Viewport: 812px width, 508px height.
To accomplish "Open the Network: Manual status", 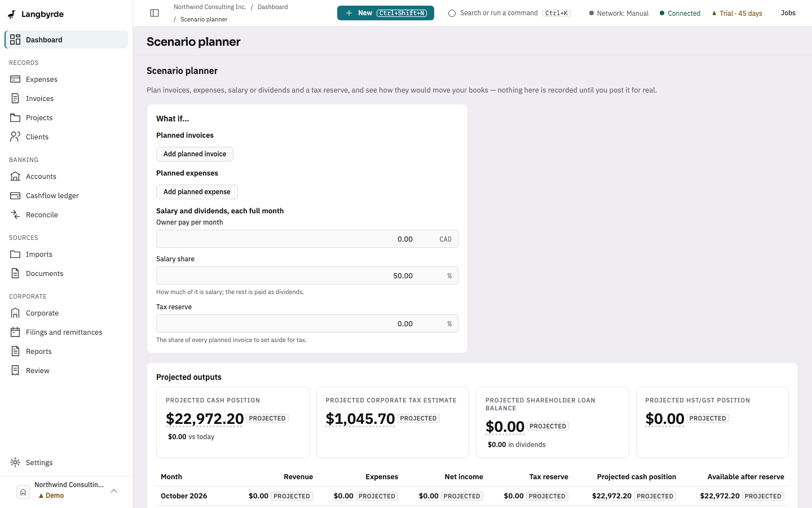I will (x=619, y=13).
